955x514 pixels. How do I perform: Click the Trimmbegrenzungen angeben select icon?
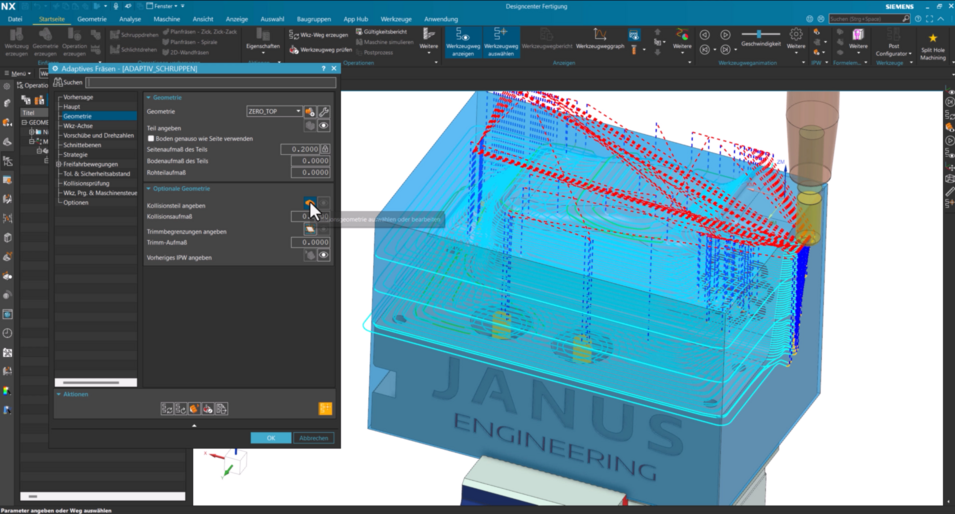(x=310, y=230)
